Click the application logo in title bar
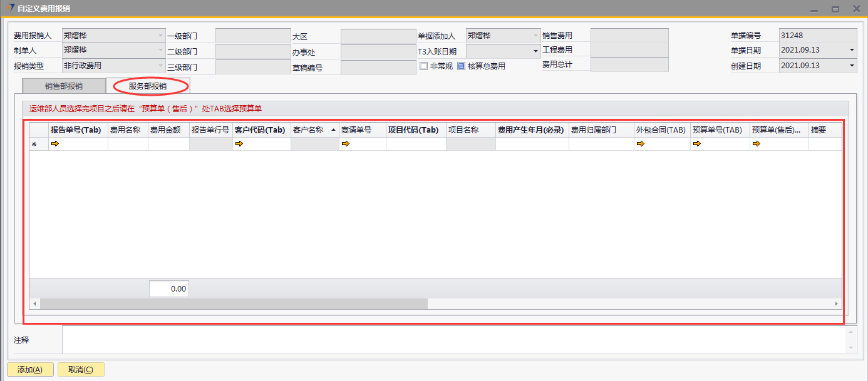This screenshot has height=381, width=868. tap(9, 8)
